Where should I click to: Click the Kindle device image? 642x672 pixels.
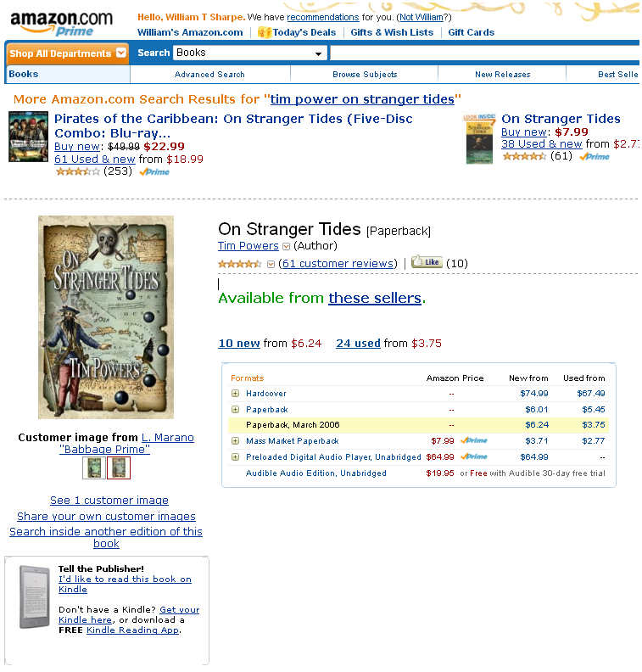[x=34, y=596]
